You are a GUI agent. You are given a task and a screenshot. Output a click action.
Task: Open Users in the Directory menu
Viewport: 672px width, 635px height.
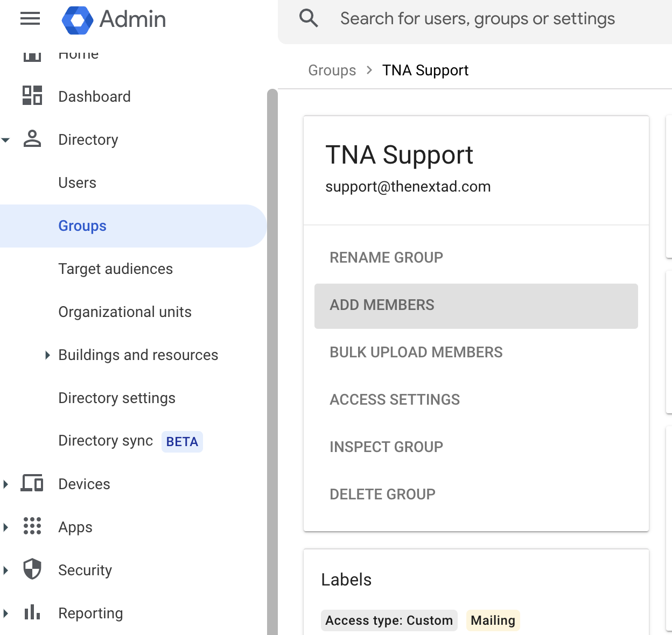click(78, 183)
